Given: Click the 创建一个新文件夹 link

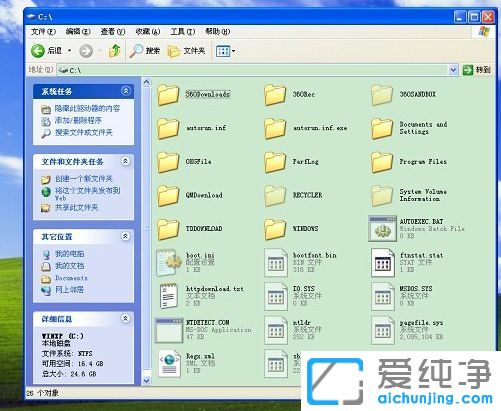Looking at the screenshot, I should tap(84, 179).
